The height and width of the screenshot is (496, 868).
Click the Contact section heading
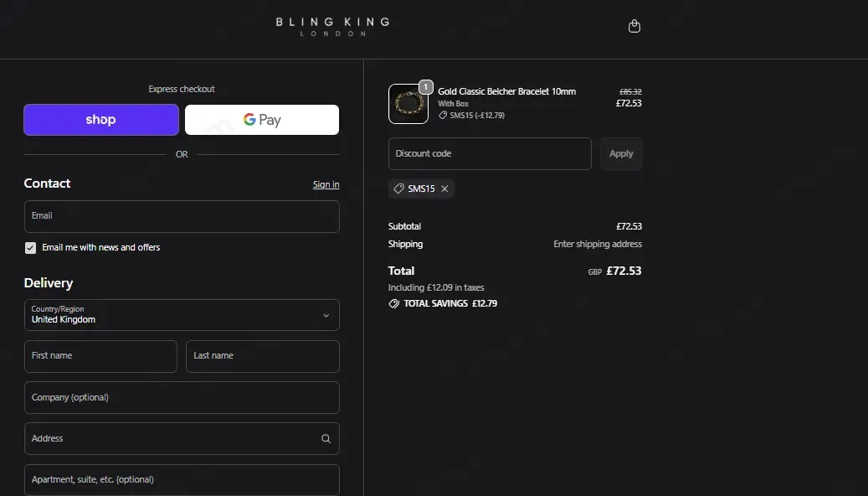pyautogui.click(x=47, y=183)
